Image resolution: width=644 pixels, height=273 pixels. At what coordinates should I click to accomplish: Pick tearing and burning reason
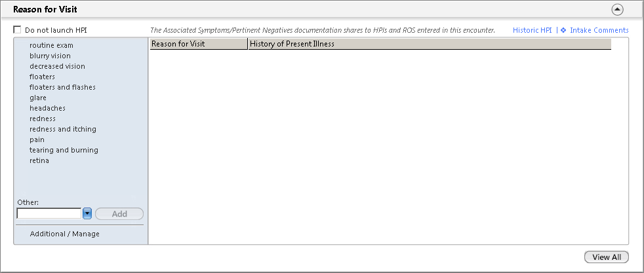pos(64,150)
